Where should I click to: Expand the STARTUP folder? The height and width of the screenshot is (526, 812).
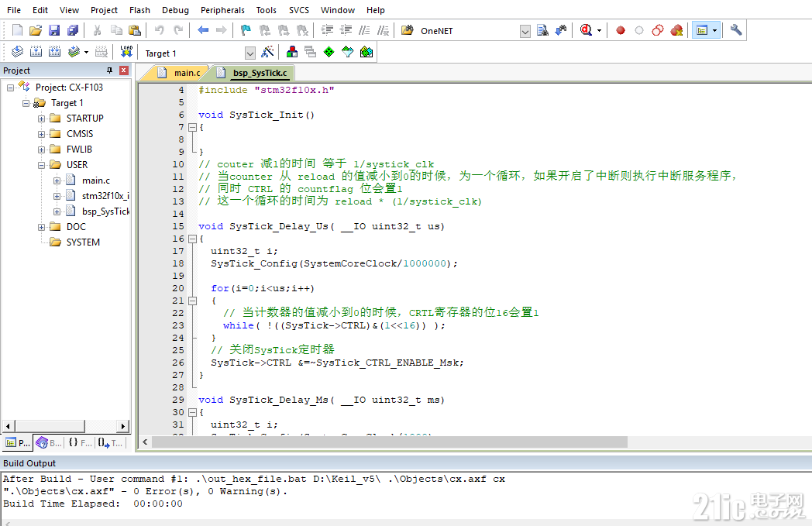coord(41,119)
